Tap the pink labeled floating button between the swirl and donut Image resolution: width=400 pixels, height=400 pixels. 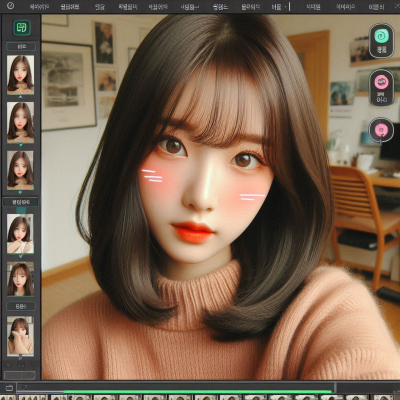click(382, 88)
